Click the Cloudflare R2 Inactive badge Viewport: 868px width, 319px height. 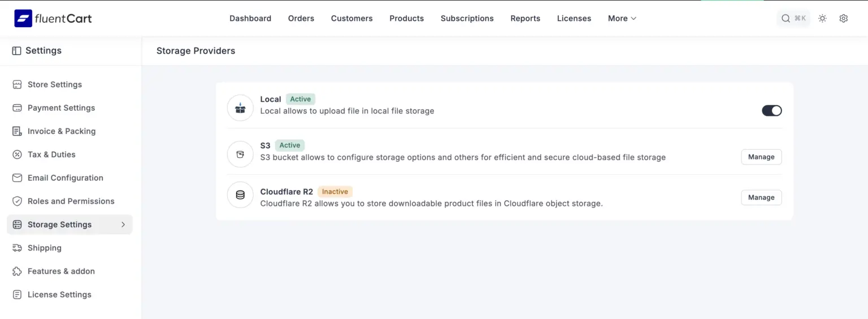pos(335,192)
